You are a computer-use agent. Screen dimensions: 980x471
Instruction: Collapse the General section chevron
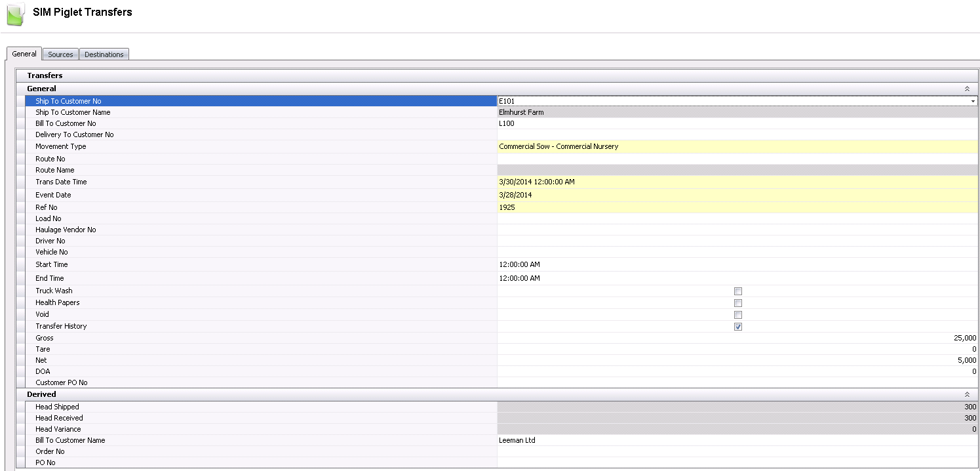click(x=967, y=89)
